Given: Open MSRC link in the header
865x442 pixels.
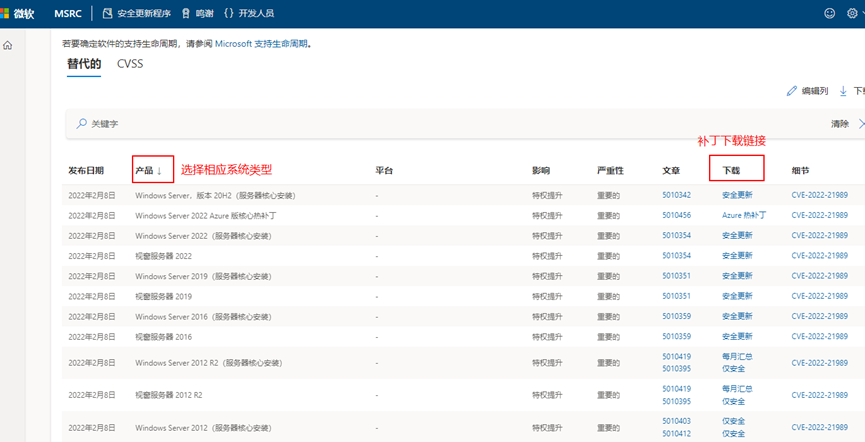Looking at the screenshot, I should 67,14.
